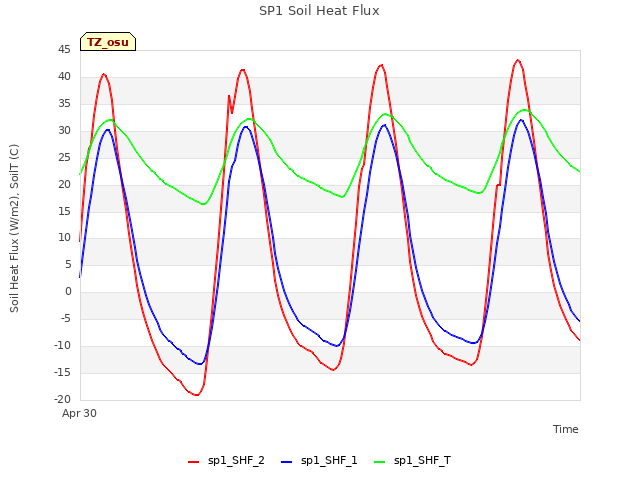
Task: Click the 30 y-axis tick label
Action: (64, 131)
